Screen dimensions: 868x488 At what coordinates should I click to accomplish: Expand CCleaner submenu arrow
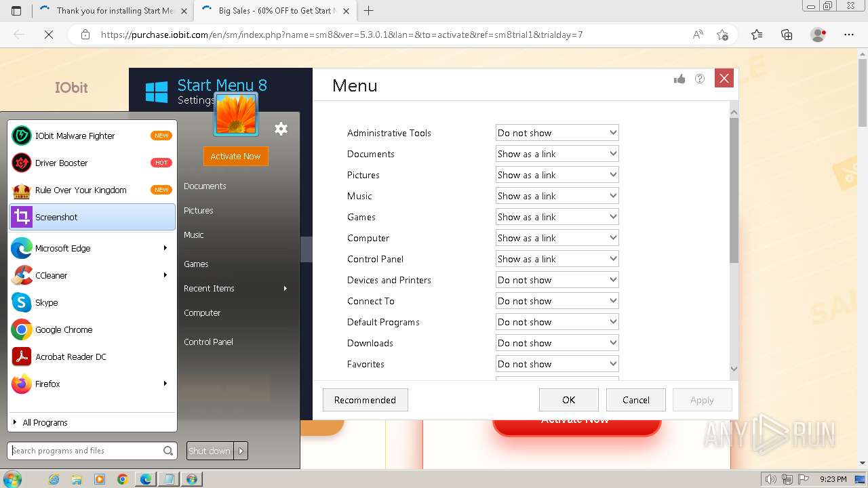[165, 275]
